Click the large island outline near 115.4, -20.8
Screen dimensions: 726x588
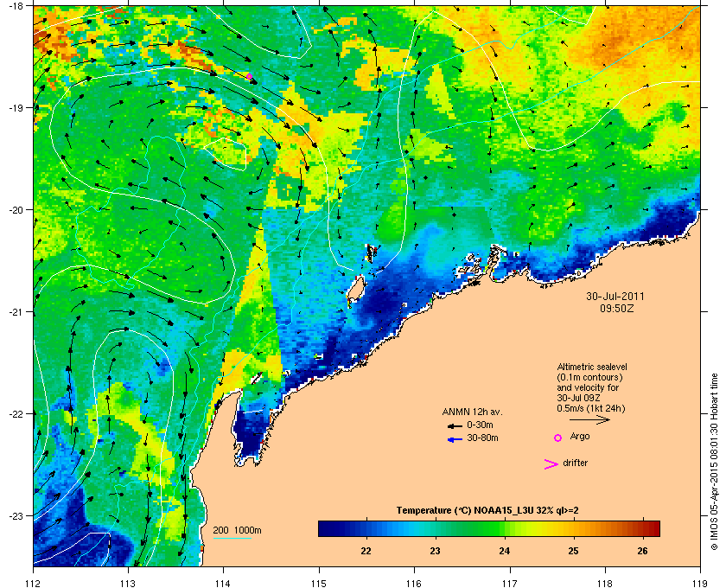tap(356, 290)
